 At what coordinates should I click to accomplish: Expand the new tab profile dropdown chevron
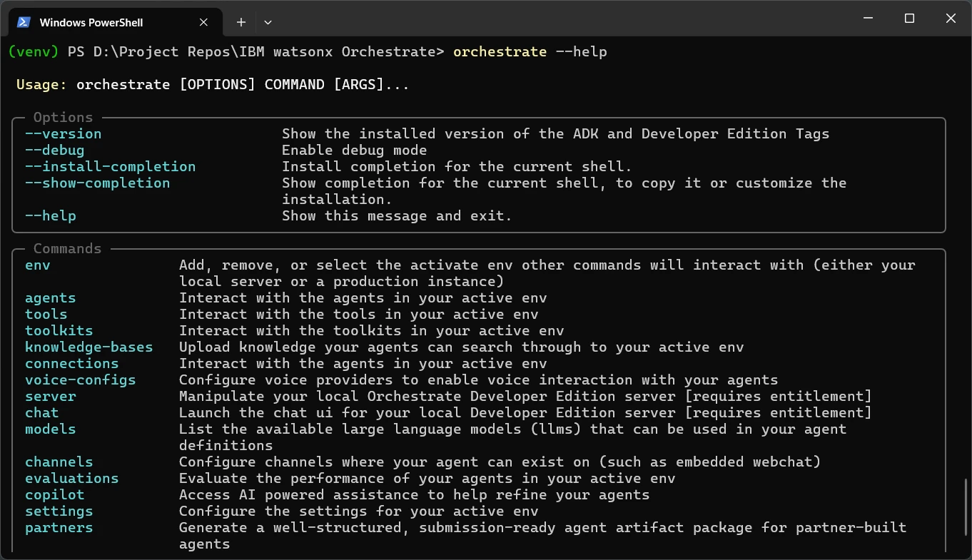click(x=268, y=22)
